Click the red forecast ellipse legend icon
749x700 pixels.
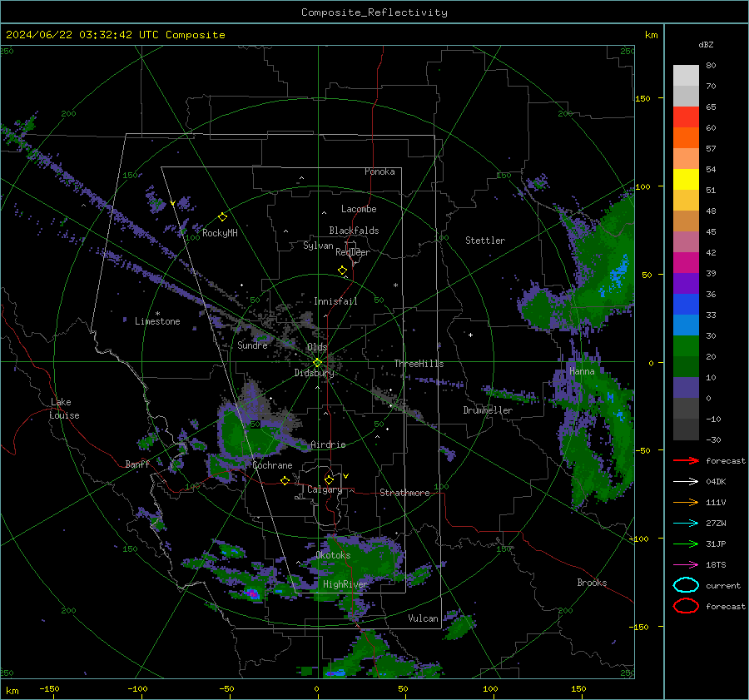pos(686,606)
